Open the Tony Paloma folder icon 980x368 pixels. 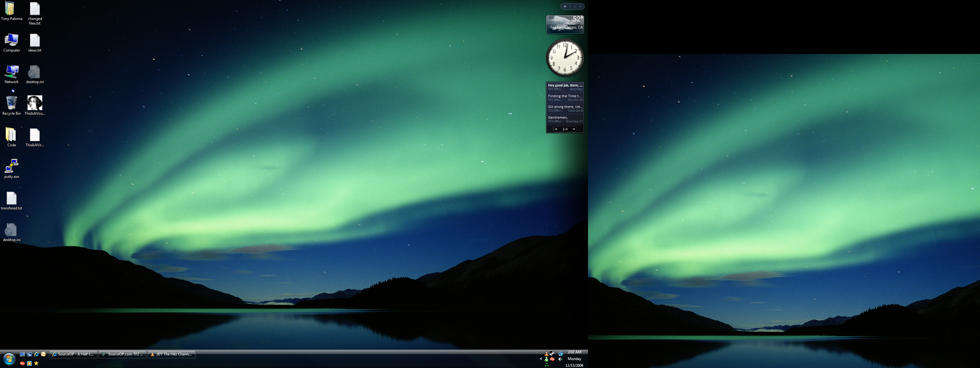pyautogui.click(x=11, y=11)
